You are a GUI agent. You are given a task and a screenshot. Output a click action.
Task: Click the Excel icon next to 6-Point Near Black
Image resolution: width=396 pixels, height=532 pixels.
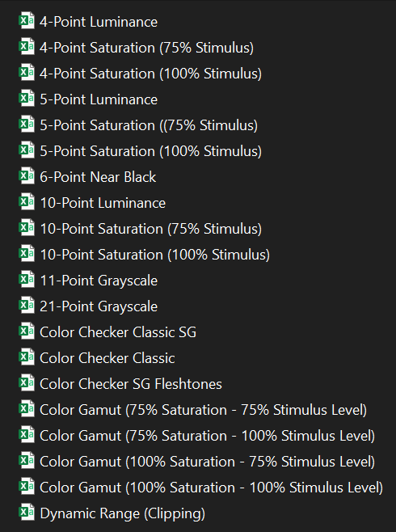(x=27, y=176)
